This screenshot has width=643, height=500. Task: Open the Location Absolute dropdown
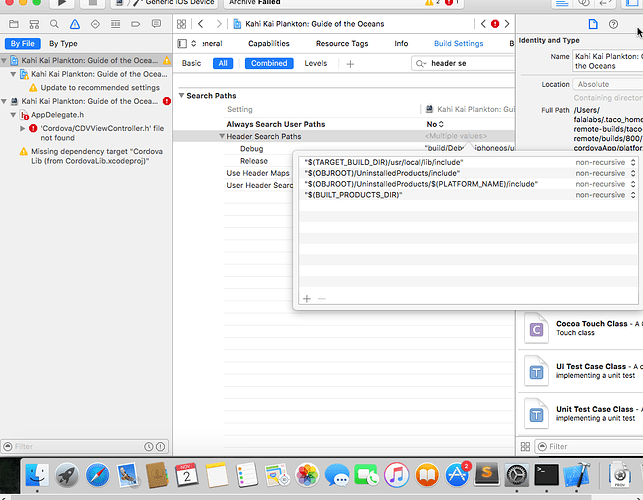coord(608,84)
